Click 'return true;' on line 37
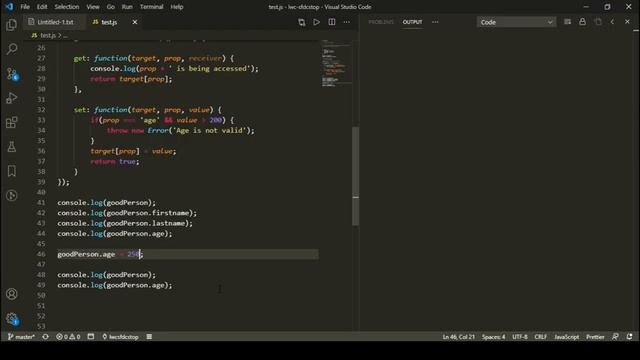640x360 pixels. click(x=115, y=162)
